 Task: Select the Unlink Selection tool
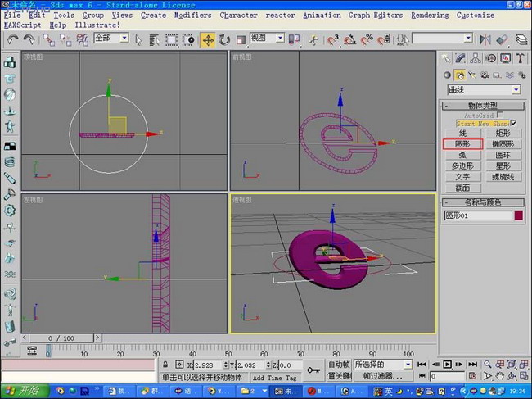(65, 39)
